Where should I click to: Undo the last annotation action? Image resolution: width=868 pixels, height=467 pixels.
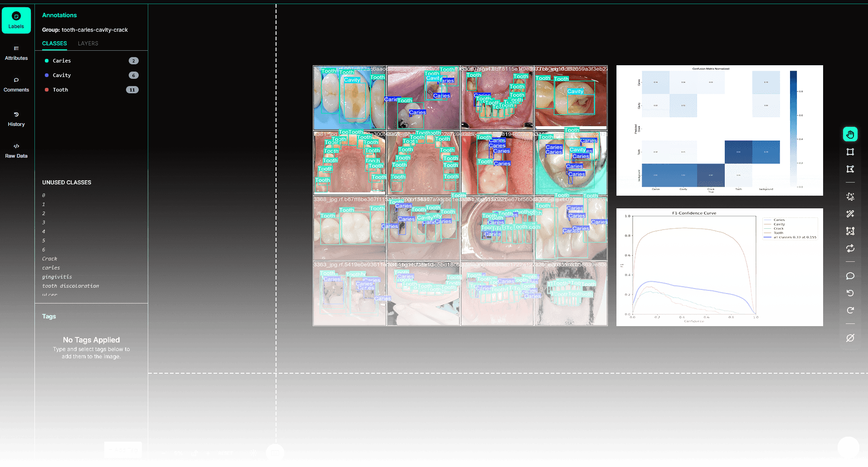tap(850, 293)
